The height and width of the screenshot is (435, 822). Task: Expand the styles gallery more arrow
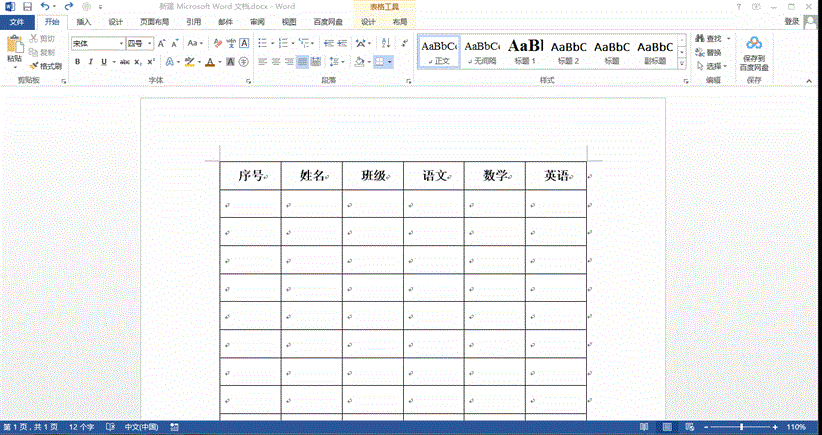[682, 63]
